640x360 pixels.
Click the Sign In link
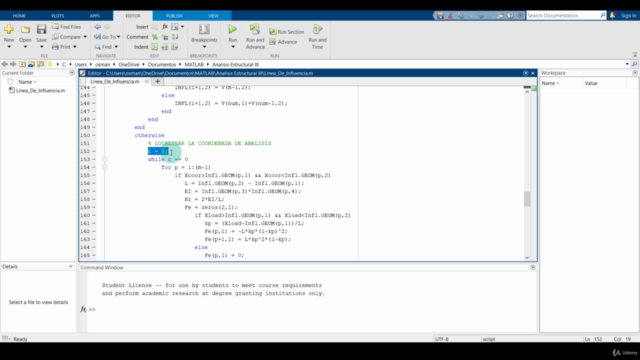click(628, 16)
